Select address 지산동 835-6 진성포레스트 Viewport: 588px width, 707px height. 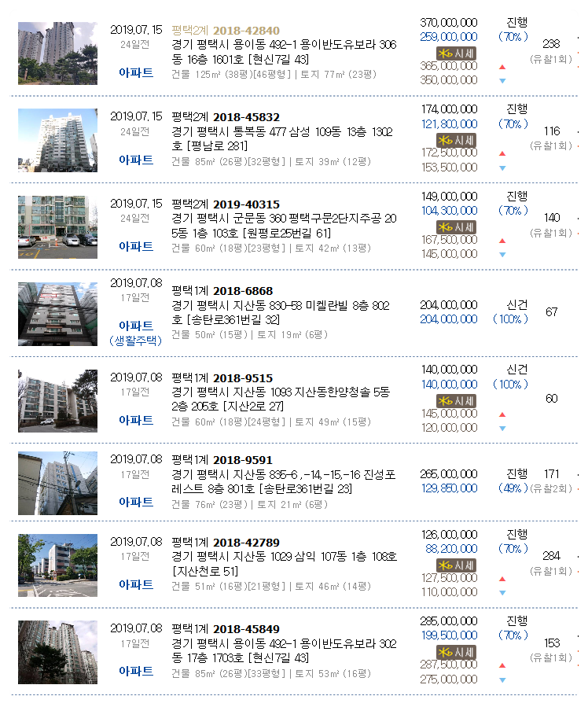tap(284, 481)
